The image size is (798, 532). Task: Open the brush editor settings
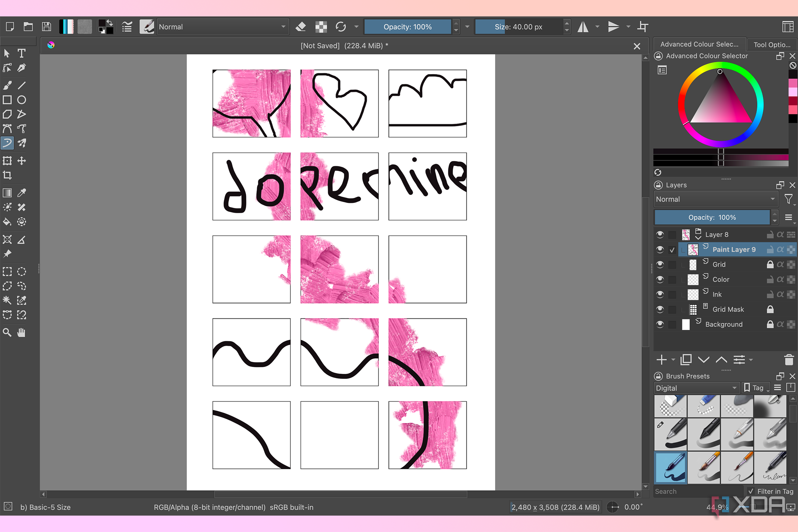pyautogui.click(x=127, y=27)
